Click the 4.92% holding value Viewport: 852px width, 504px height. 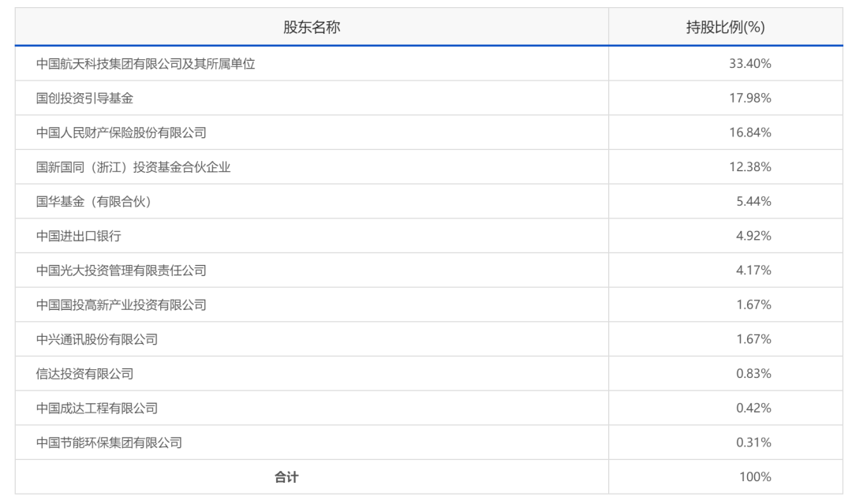click(753, 237)
